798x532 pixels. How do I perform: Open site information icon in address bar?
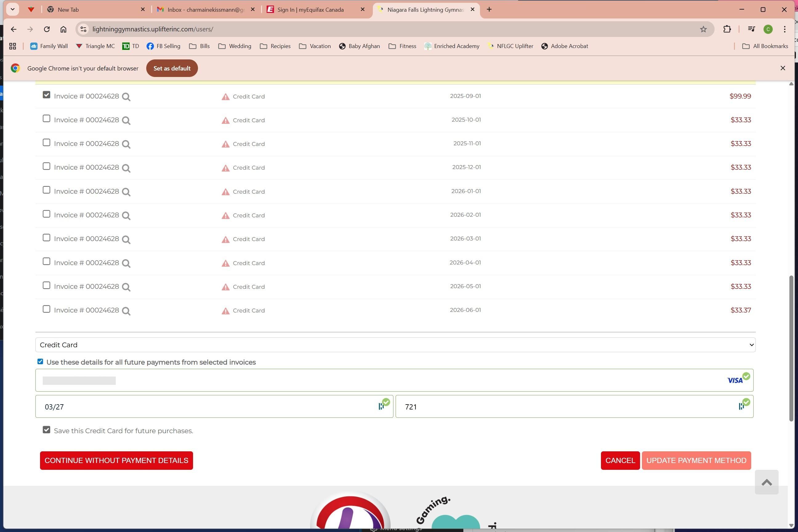click(x=83, y=29)
